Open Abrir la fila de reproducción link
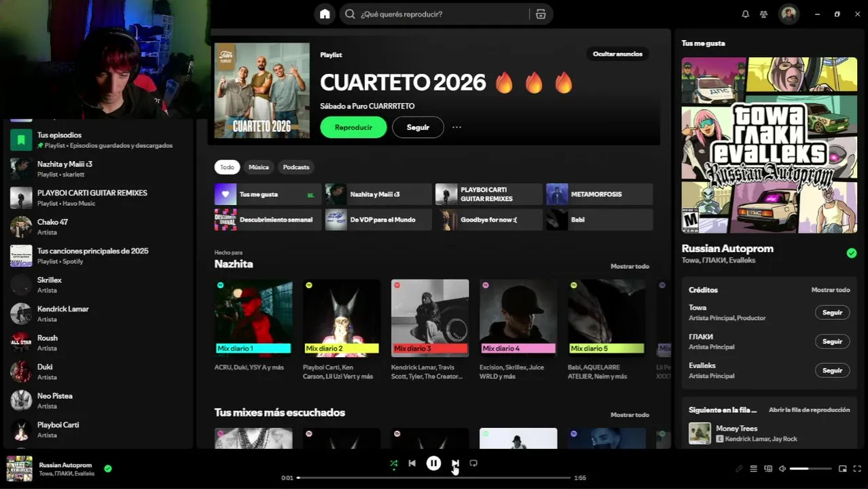The width and height of the screenshot is (868, 489). click(x=809, y=410)
